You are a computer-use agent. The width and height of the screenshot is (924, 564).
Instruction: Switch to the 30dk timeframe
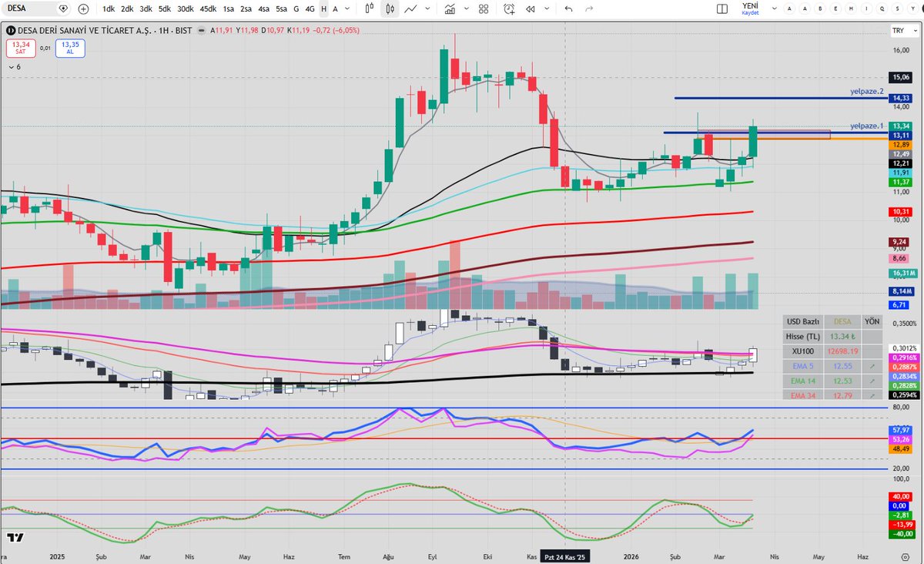186,8
